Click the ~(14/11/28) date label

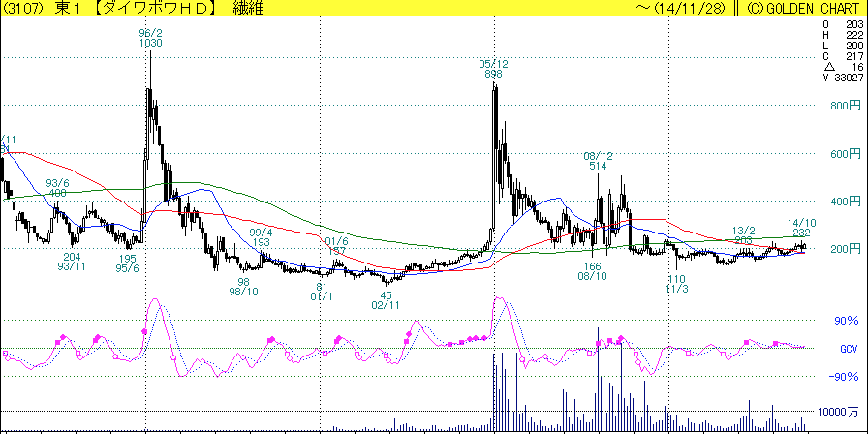[681, 9]
